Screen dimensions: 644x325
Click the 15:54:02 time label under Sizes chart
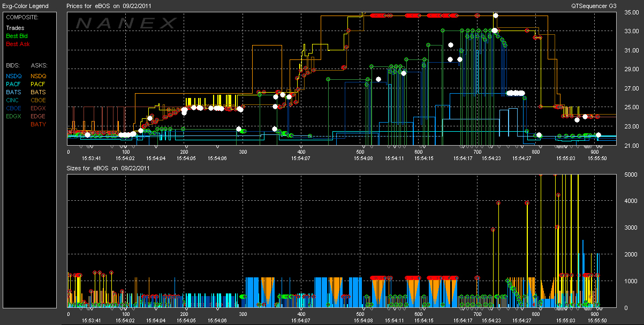125,320
